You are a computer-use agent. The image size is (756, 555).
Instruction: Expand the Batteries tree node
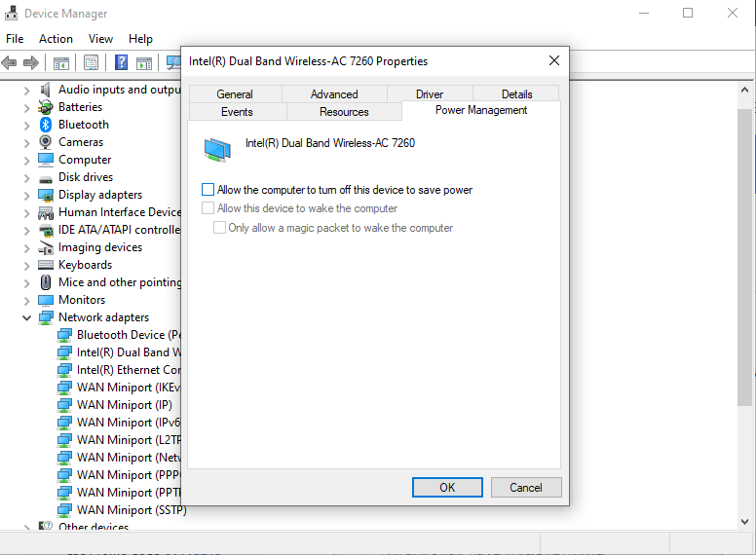[x=26, y=108]
